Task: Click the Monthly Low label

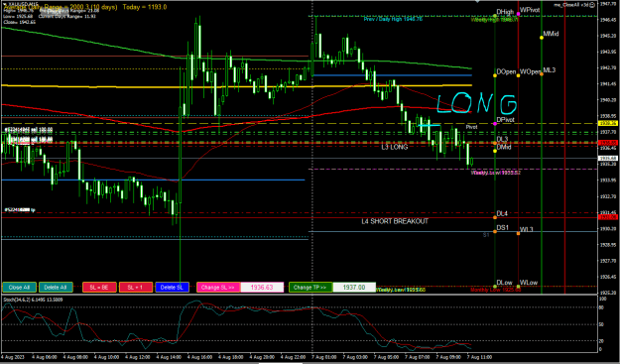Action: coord(495,290)
